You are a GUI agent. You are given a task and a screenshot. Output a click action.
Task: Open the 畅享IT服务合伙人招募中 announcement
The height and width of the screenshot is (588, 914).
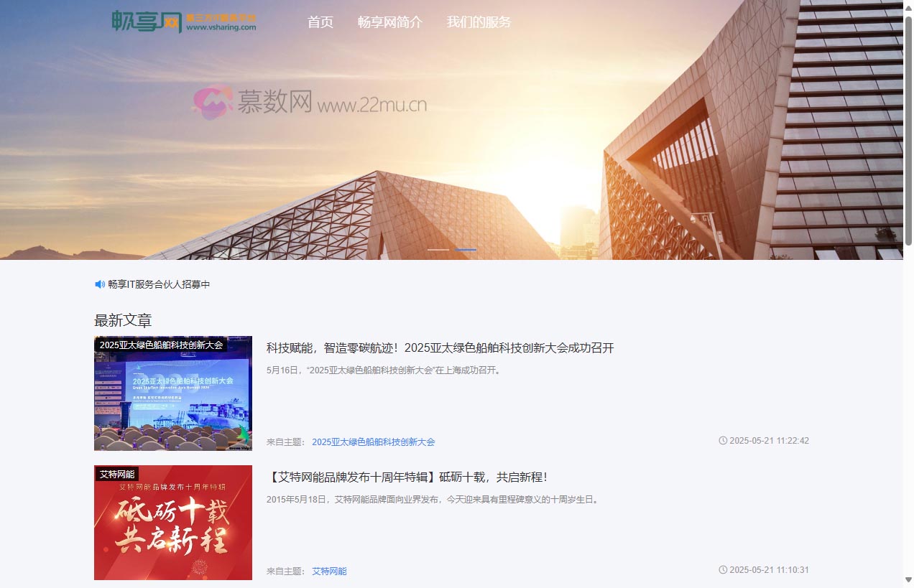pos(159,284)
